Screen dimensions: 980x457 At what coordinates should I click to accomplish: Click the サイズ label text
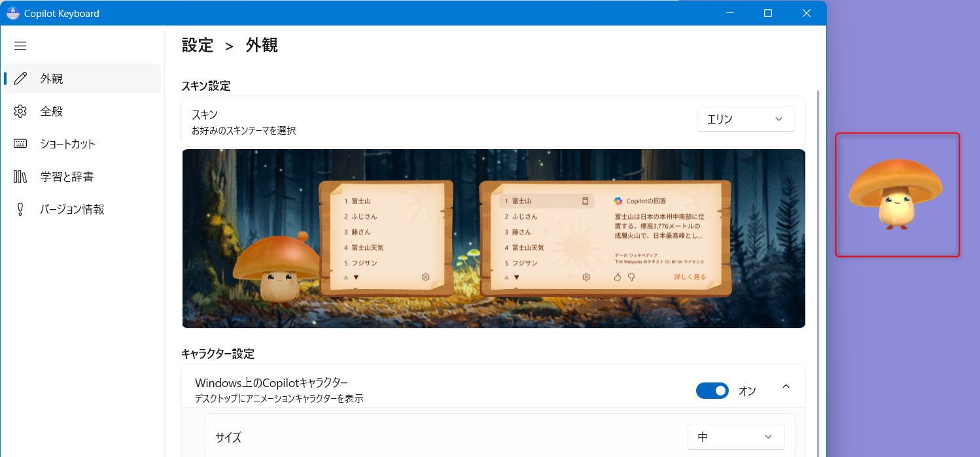[x=228, y=437]
